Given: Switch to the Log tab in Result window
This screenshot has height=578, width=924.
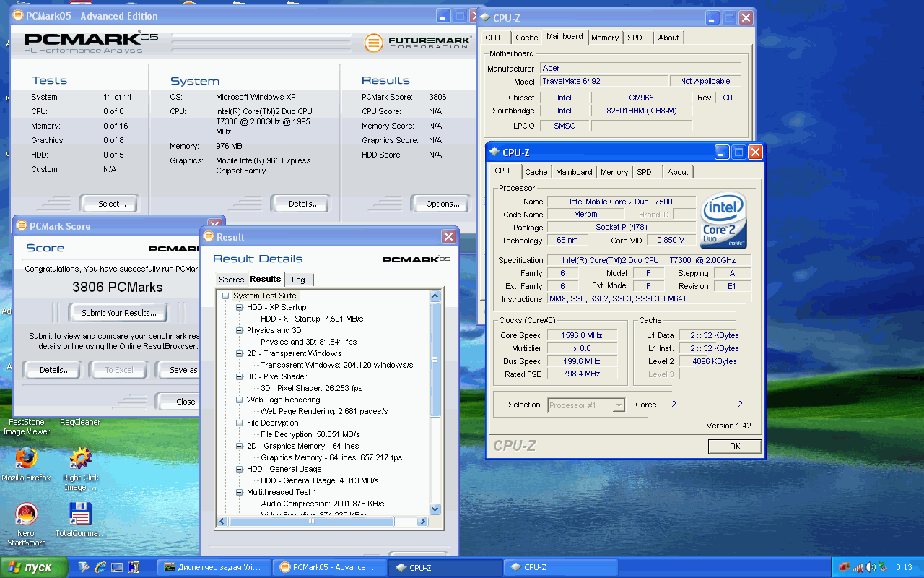Looking at the screenshot, I should point(298,280).
